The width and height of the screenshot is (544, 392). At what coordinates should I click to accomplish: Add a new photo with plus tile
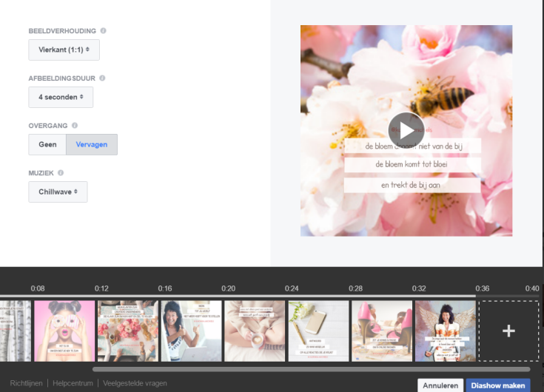click(508, 331)
